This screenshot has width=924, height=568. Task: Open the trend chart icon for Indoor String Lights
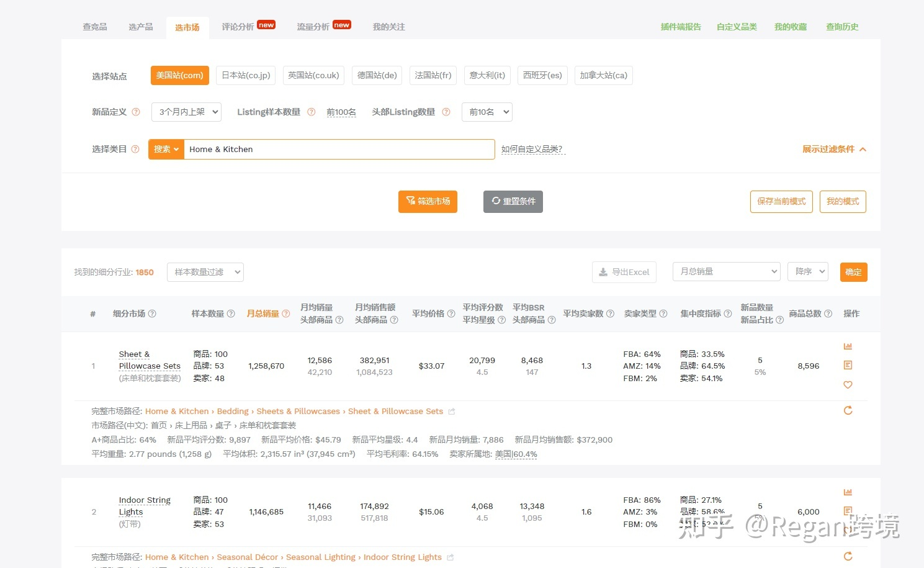[848, 492]
